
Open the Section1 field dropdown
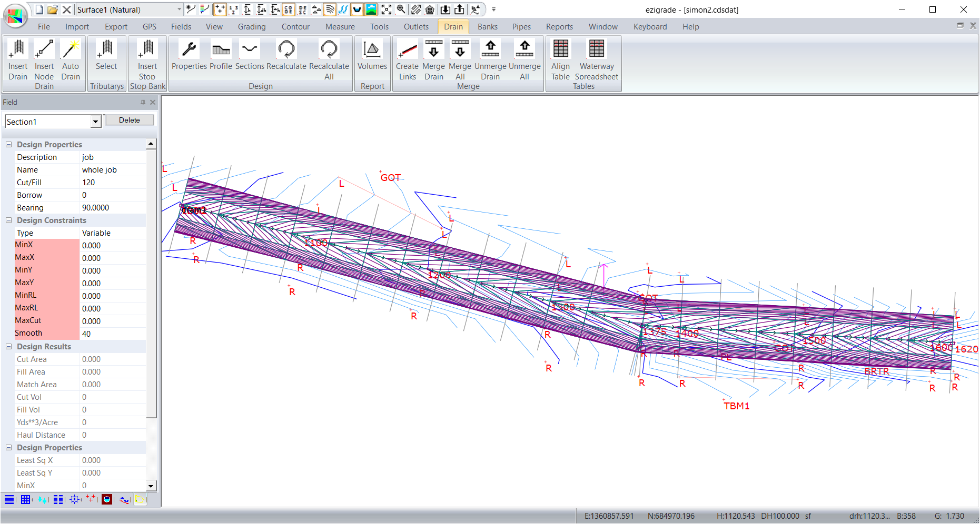pyautogui.click(x=95, y=122)
